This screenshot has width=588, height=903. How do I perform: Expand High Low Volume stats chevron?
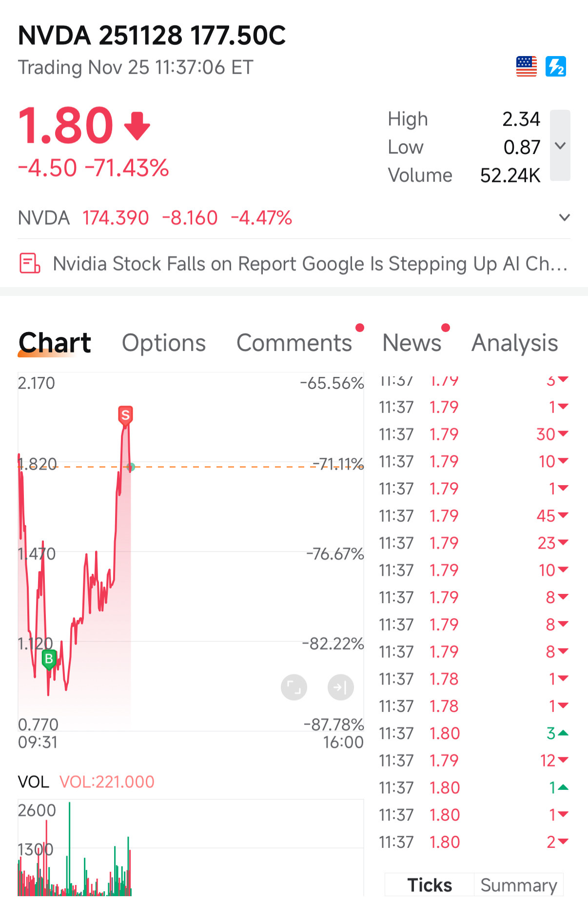[x=560, y=145]
